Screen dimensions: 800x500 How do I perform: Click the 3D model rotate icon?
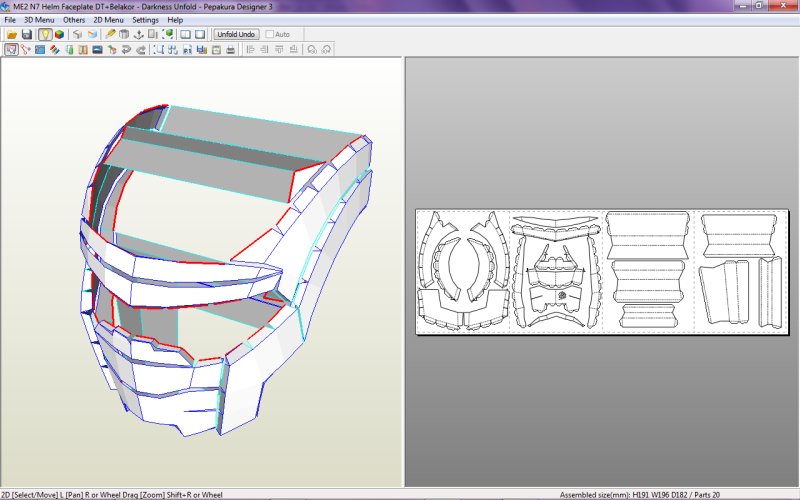point(112,49)
